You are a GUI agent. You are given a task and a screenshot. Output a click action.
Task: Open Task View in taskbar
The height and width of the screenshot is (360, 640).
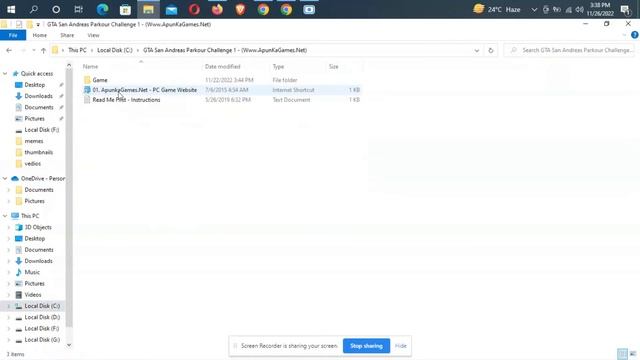(79, 9)
